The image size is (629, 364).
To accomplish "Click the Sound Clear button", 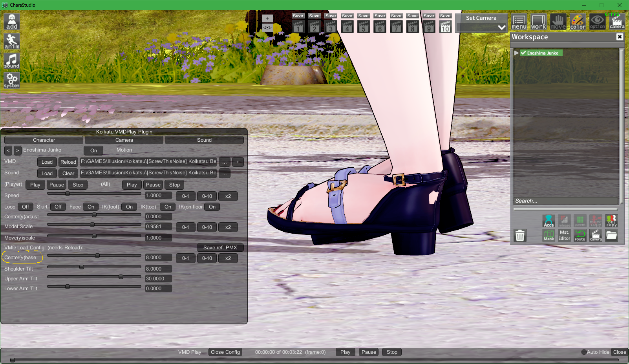I will [68, 173].
